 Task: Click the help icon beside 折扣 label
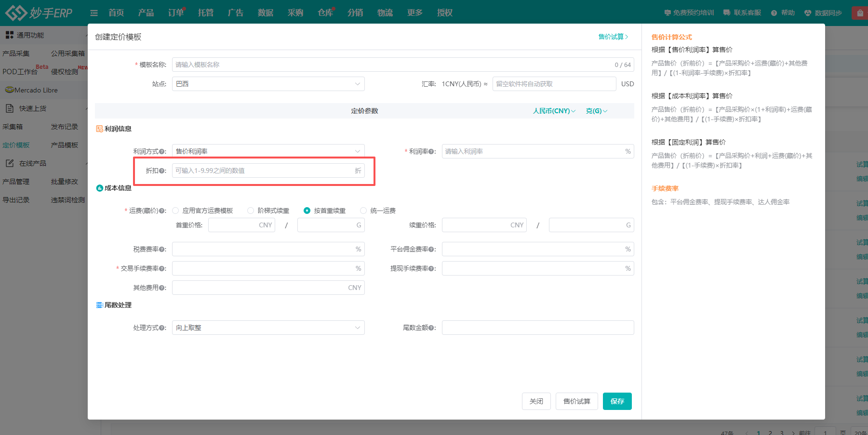pyautogui.click(x=162, y=171)
